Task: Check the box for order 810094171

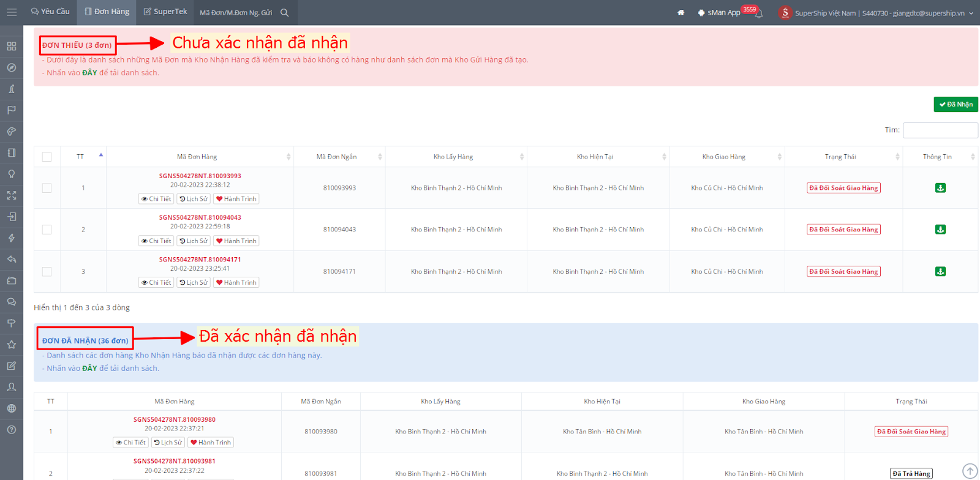Action: click(x=47, y=271)
